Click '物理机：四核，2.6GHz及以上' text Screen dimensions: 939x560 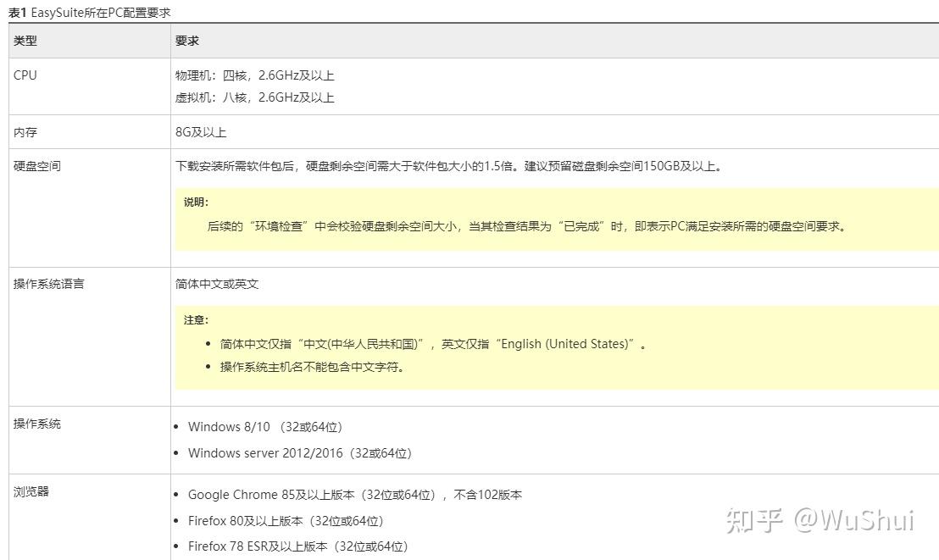(x=254, y=75)
